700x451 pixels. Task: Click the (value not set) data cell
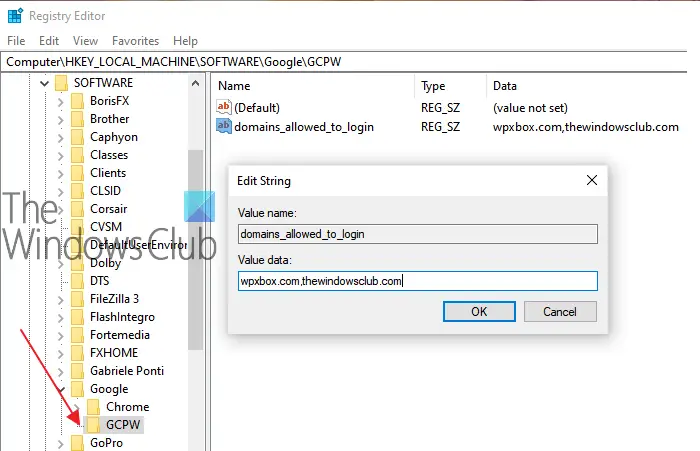[530, 108]
